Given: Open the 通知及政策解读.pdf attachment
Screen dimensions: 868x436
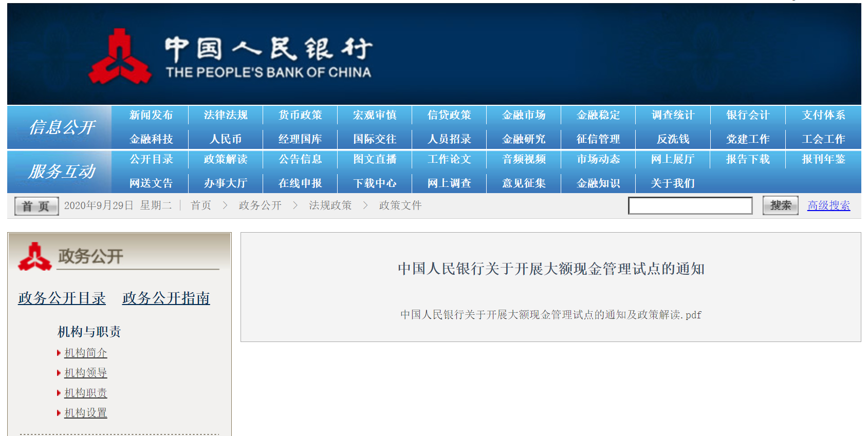Looking at the screenshot, I should tap(551, 315).
